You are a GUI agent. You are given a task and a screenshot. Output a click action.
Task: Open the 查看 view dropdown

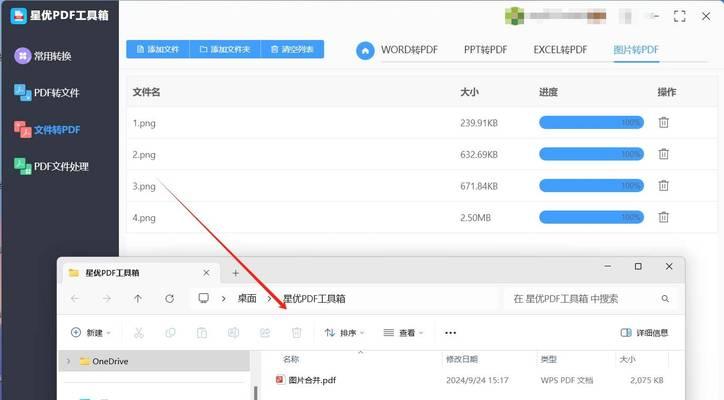tap(403, 333)
